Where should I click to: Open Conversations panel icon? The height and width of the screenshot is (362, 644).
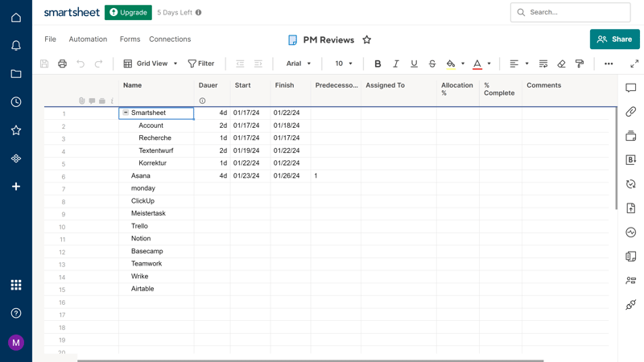tap(631, 88)
